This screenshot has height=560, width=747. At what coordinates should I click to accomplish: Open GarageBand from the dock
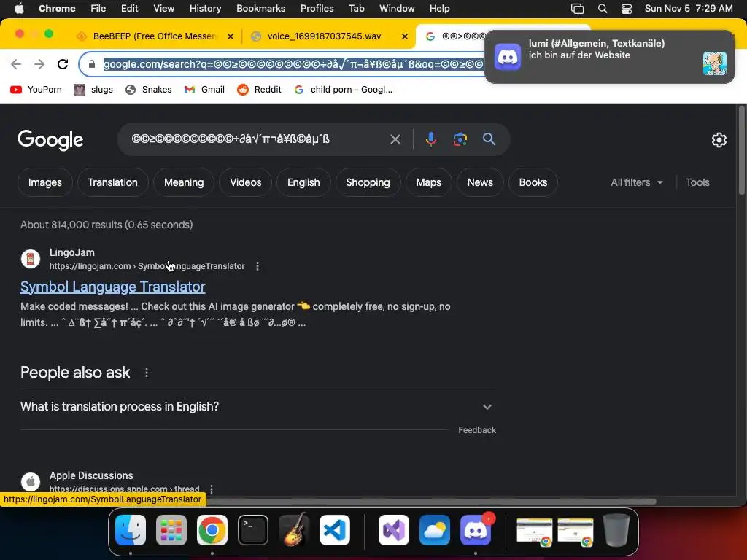pos(294,530)
